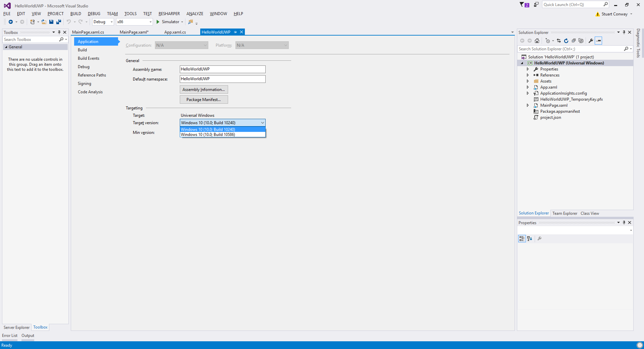The image size is (644, 349).
Task: Select project.json in Solution Explorer
Action: click(x=551, y=117)
